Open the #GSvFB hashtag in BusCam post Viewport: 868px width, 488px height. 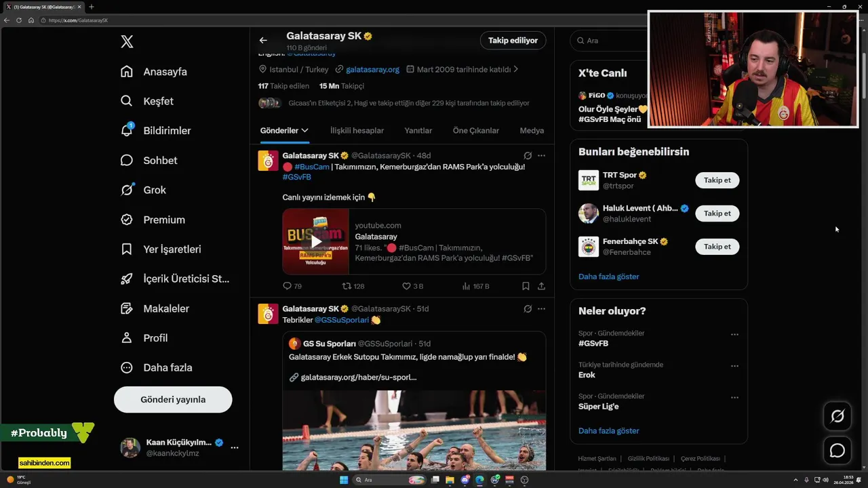(296, 177)
